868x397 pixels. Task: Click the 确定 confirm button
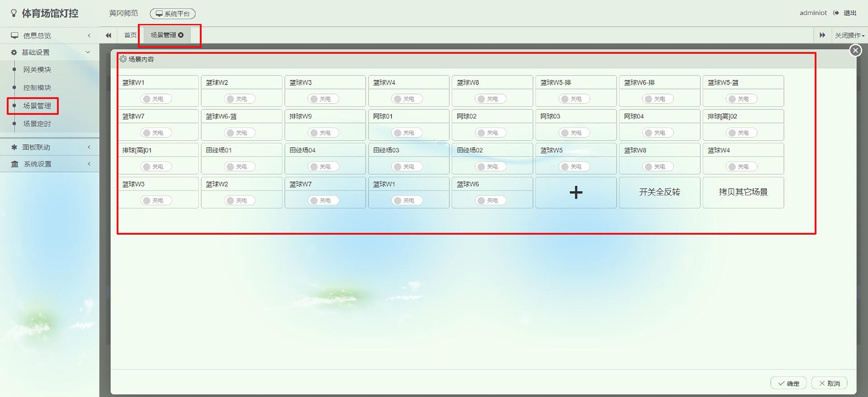click(x=788, y=383)
